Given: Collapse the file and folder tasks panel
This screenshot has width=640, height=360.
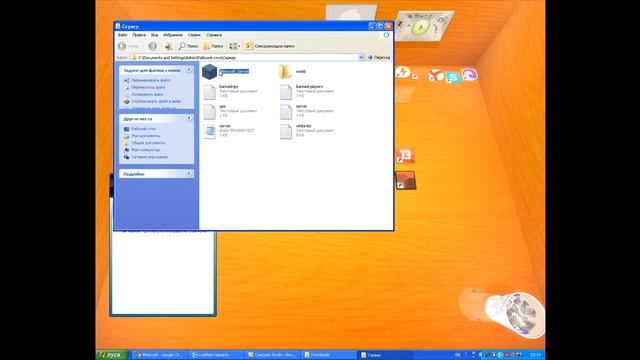Looking at the screenshot, I should click(189, 70).
